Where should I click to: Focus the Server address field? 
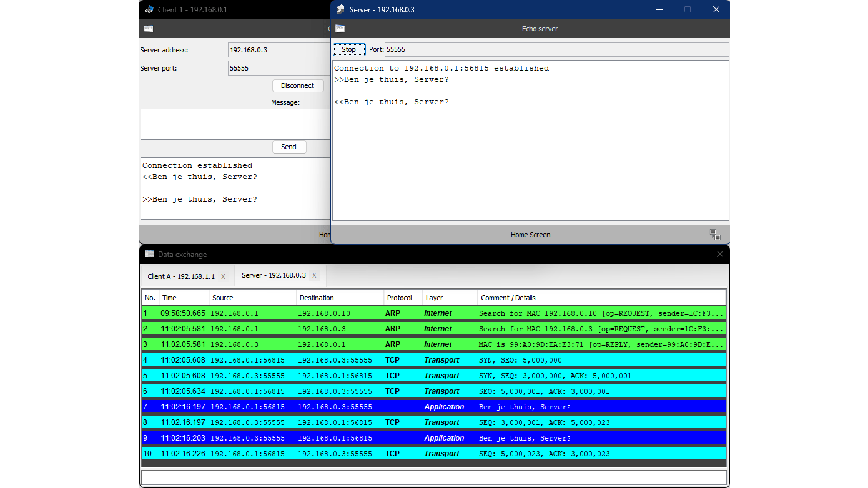coord(279,50)
